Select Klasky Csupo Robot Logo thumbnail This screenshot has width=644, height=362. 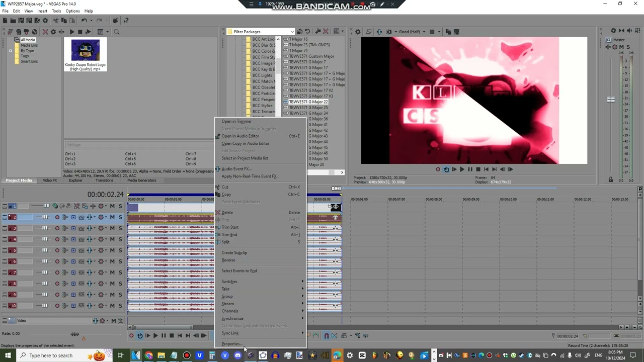coord(86,50)
